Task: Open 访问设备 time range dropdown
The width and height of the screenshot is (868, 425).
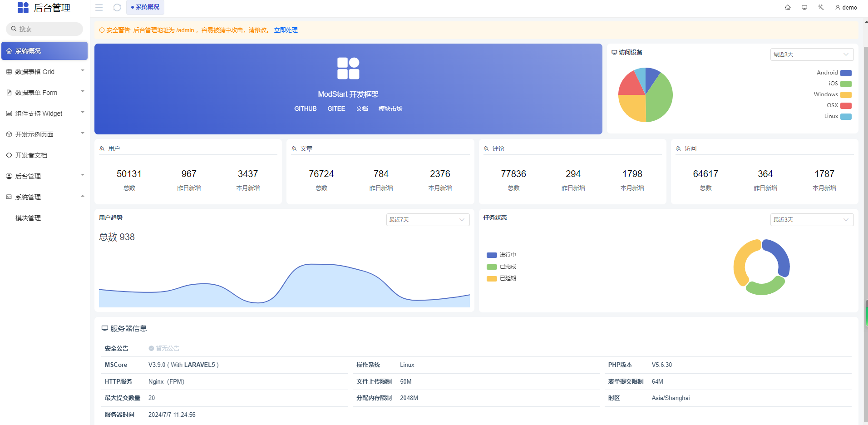Action: [x=812, y=54]
